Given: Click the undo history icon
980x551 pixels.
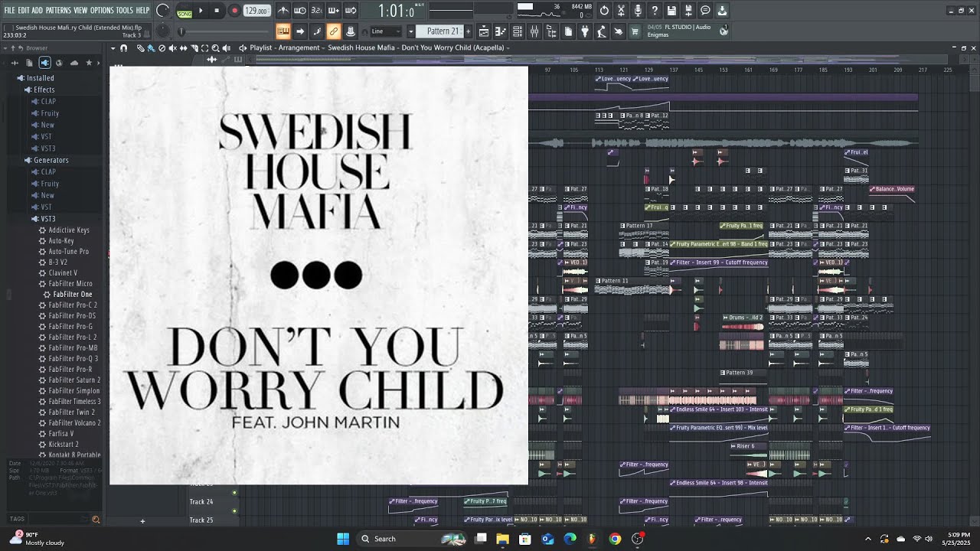Looking at the screenshot, I should pos(604,11).
